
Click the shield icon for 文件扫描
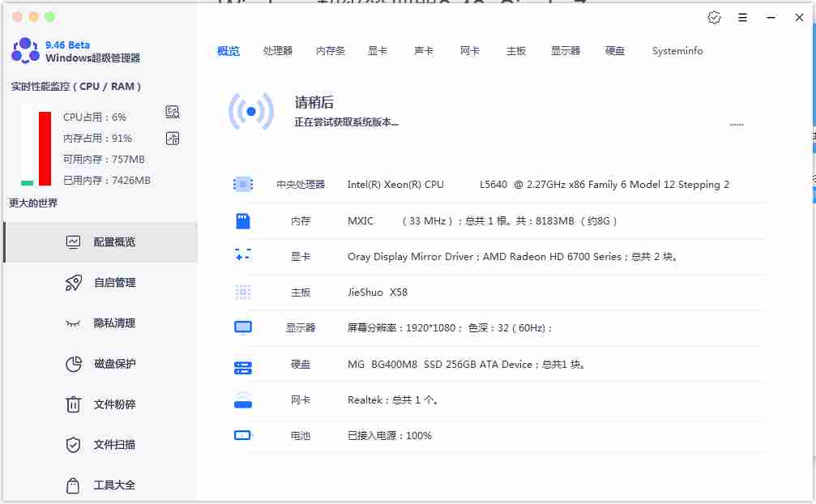pyautogui.click(x=74, y=445)
